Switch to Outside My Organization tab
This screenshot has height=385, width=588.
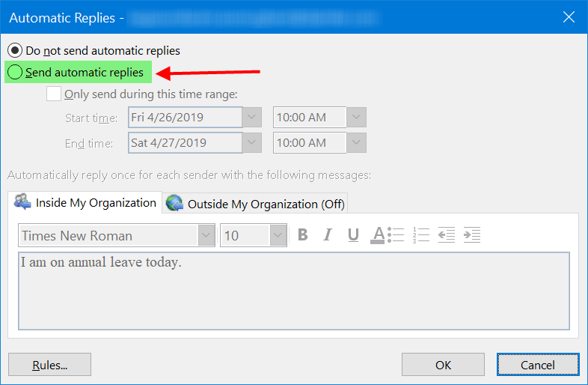(254, 204)
